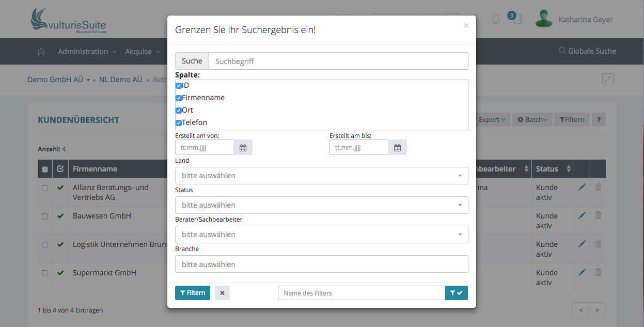Uncheck the Firmenname column checkbox

tap(179, 98)
